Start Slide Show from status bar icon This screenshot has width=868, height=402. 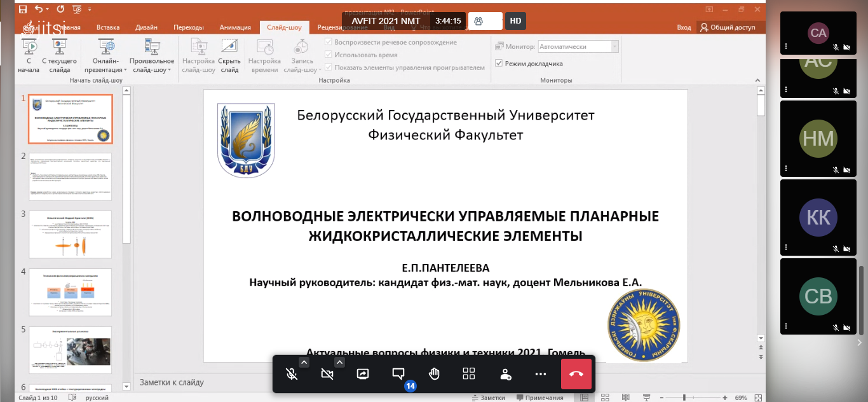click(646, 398)
